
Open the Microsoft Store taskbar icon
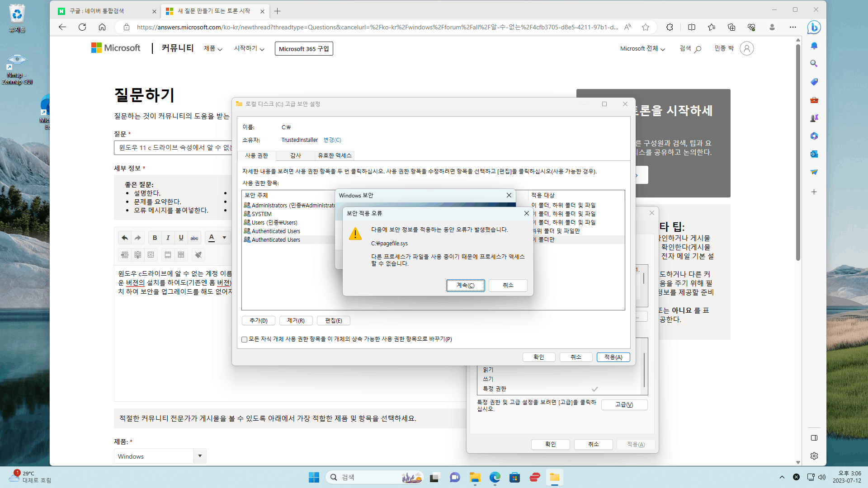pyautogui.click(x=514, y=478)
